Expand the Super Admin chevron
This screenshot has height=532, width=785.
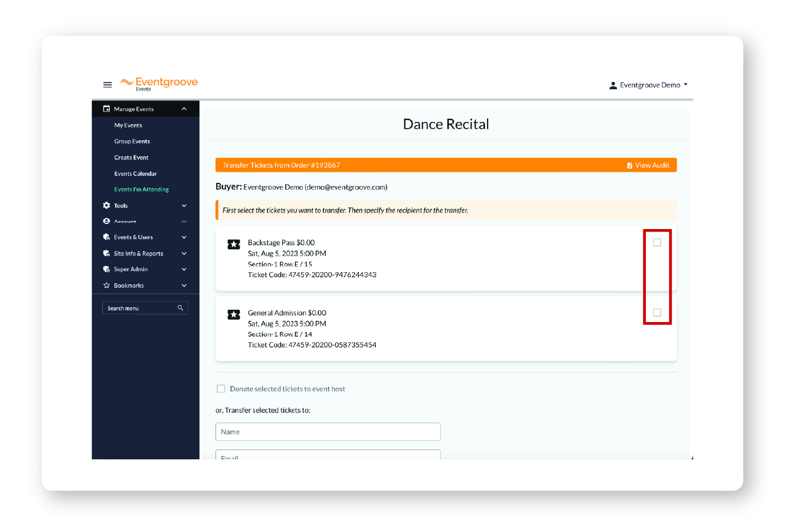pyautogui.click(x=184, y=269)
